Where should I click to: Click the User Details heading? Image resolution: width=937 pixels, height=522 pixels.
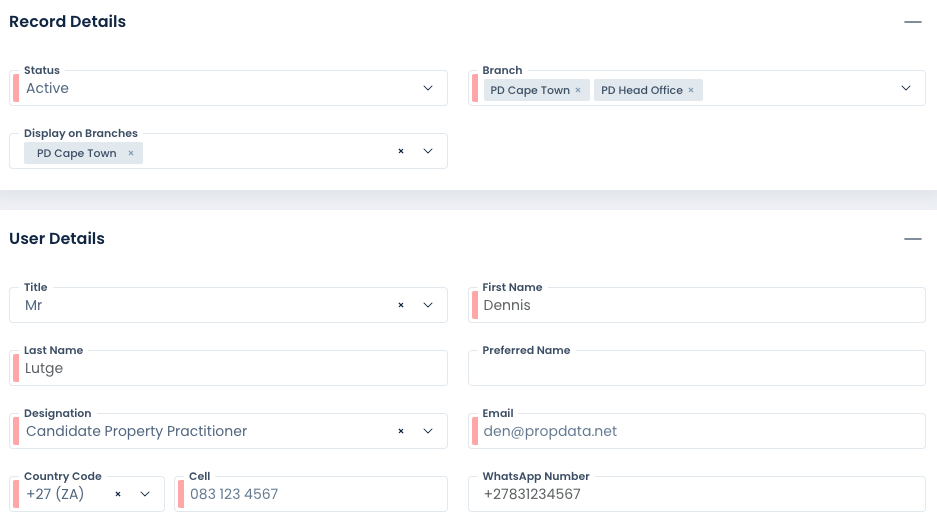[57, 239]
